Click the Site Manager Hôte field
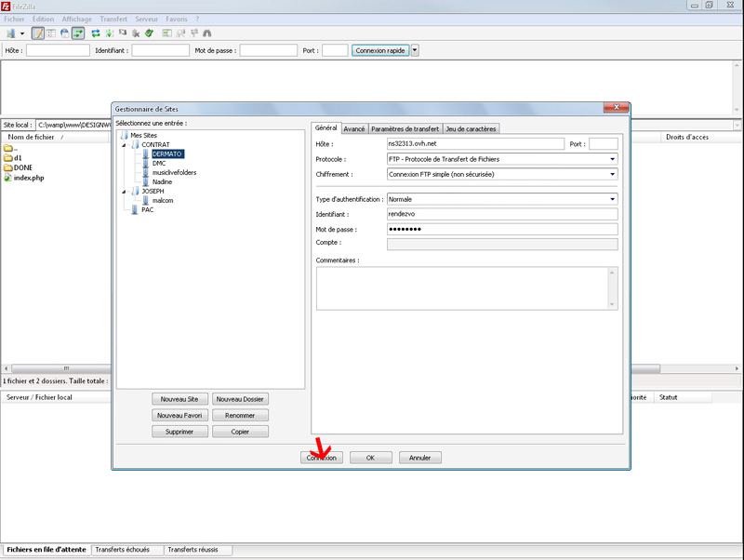Screen dimensions: 744x560 475,144
